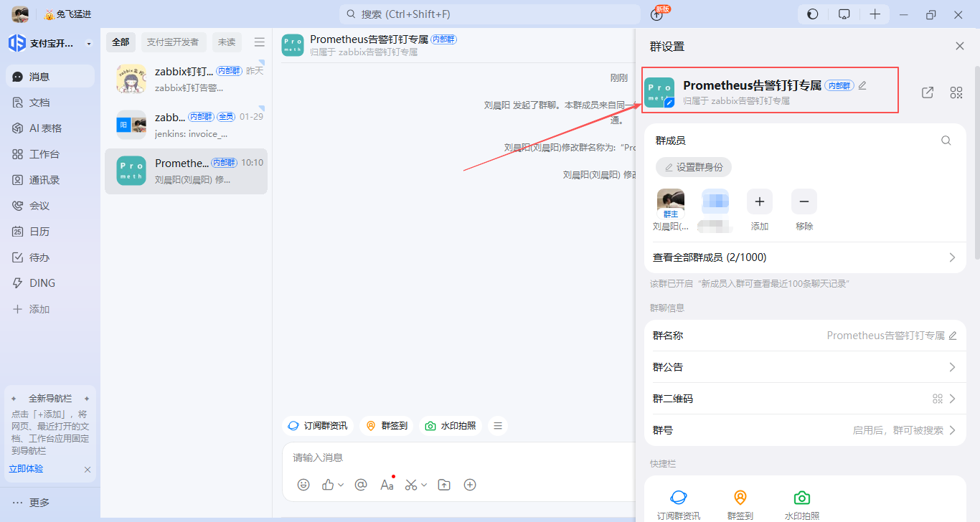This screenshot has height=522, width=980.
Task: Click the 请输入消息 message input field
Action: pos(459,457)
